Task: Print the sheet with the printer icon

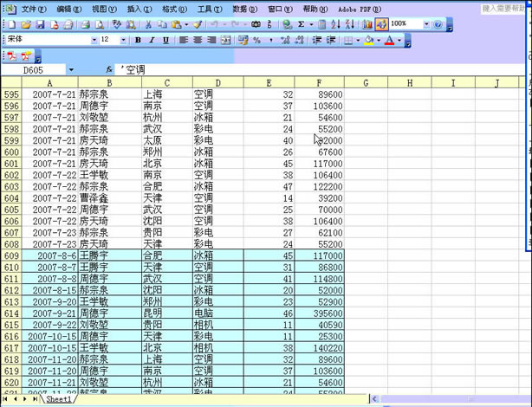Action: [85, 24]
